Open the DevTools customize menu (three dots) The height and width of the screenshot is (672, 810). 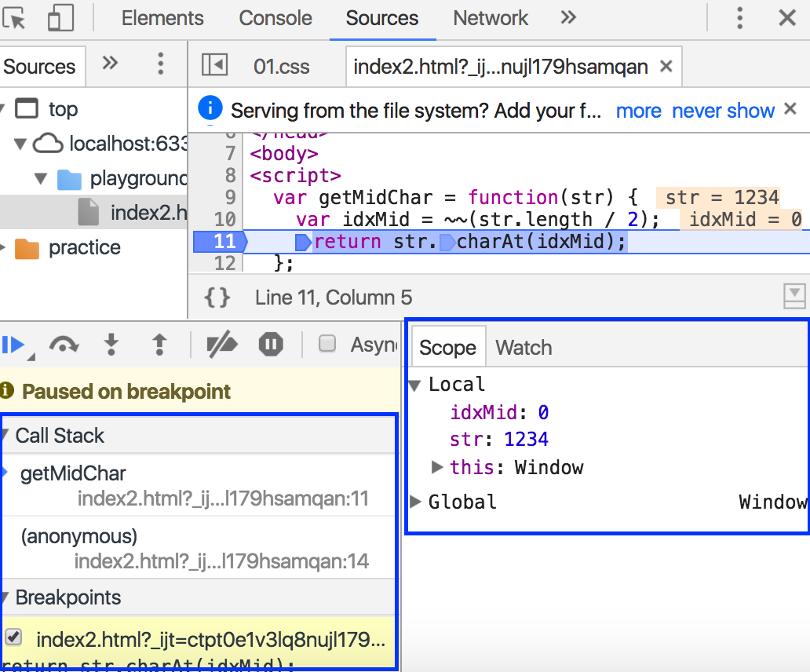[x=739, y=18]
